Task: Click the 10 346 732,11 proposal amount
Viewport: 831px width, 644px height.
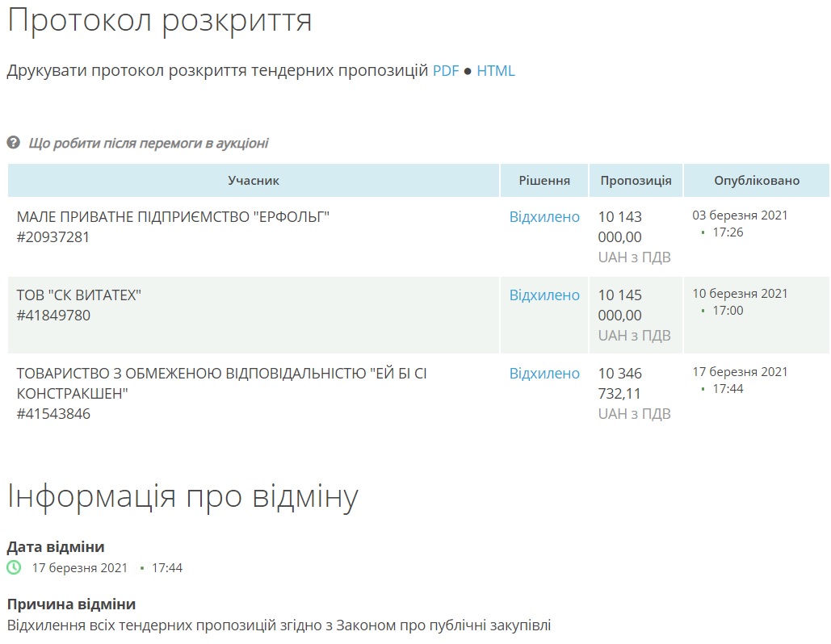Action: 620,384
